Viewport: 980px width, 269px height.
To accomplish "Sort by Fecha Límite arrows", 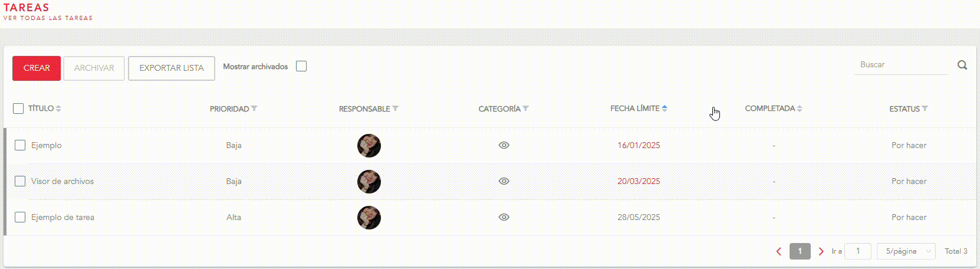I will pyautogui.click(x=665, y=109).
